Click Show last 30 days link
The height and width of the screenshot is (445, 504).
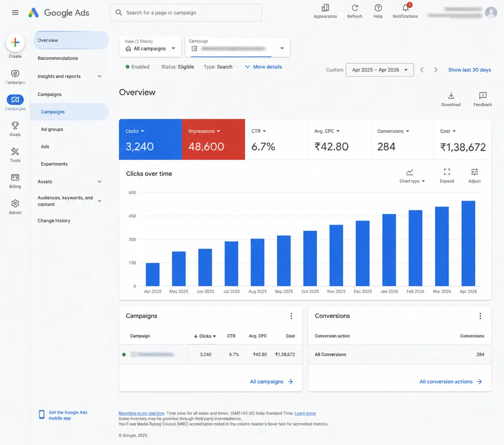(x=469, y=70)
